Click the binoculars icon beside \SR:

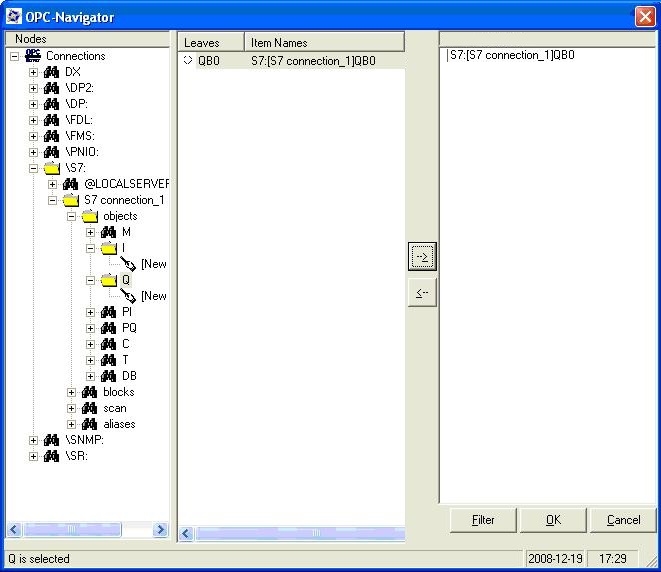click(x=51, y=457)
